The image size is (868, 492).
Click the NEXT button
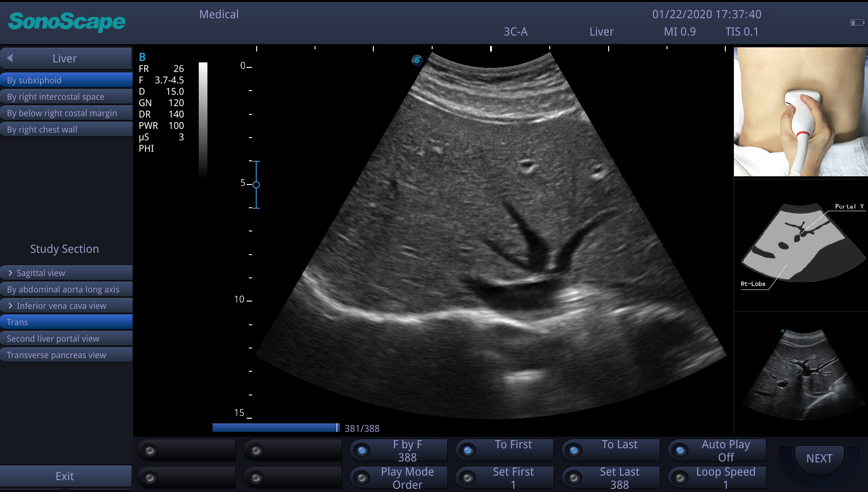pos(819,458)
